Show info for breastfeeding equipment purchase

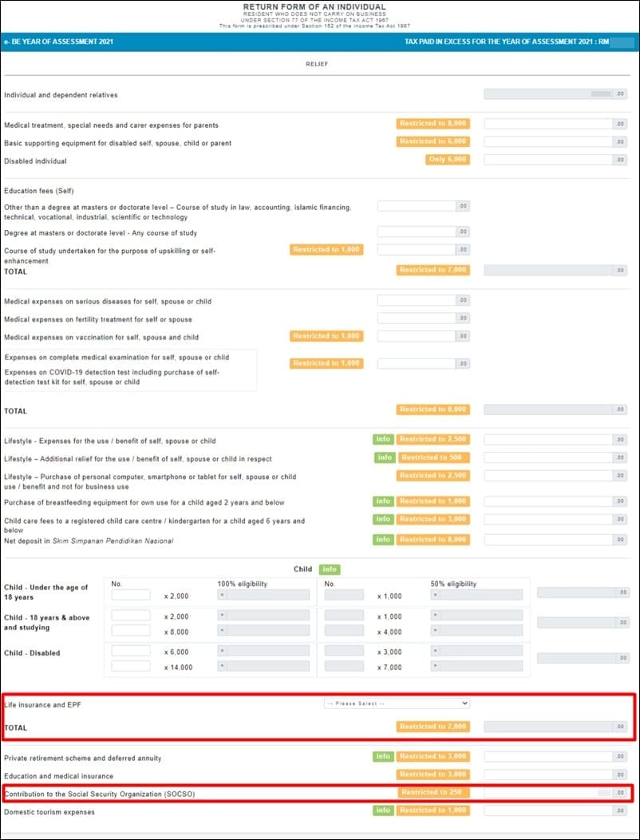tap(383, 501)
